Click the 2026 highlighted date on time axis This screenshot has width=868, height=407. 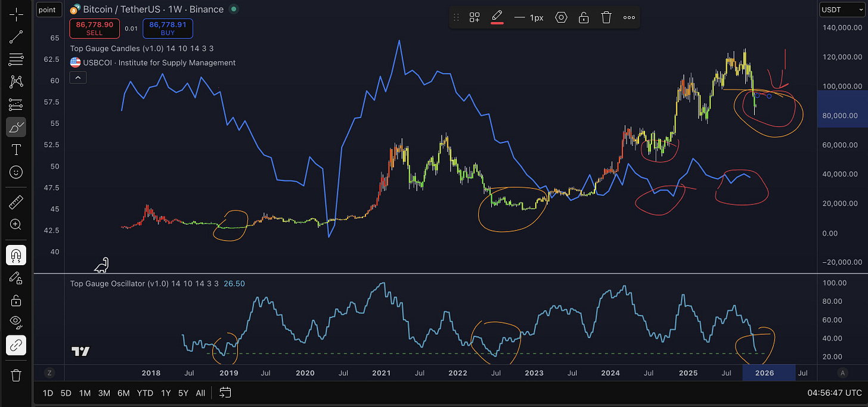(765, 373)
